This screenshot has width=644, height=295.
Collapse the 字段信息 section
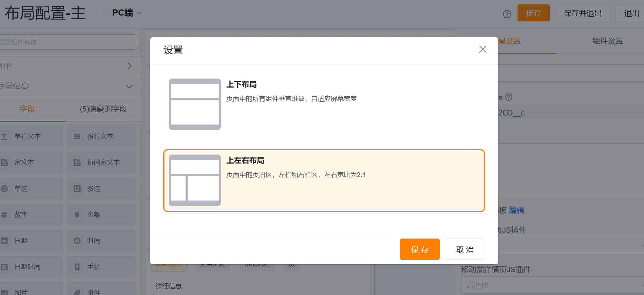tap(129, 86)
